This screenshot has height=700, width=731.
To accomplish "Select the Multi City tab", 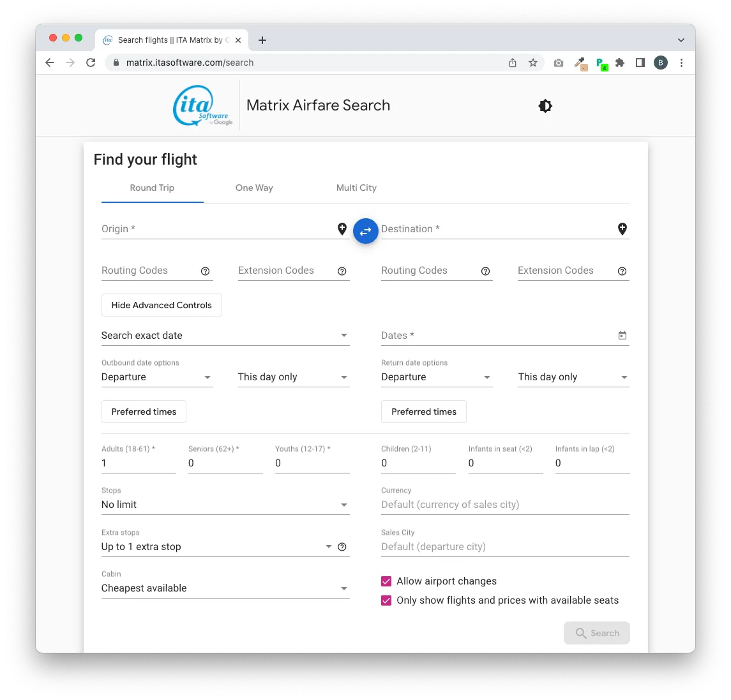I will (x=356, y=188).
